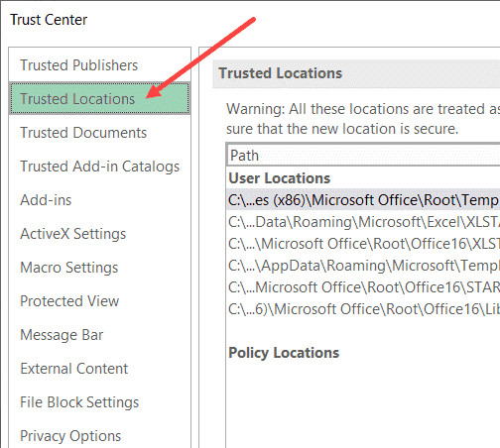Open ActiveX Settings page

coord(99,234)
